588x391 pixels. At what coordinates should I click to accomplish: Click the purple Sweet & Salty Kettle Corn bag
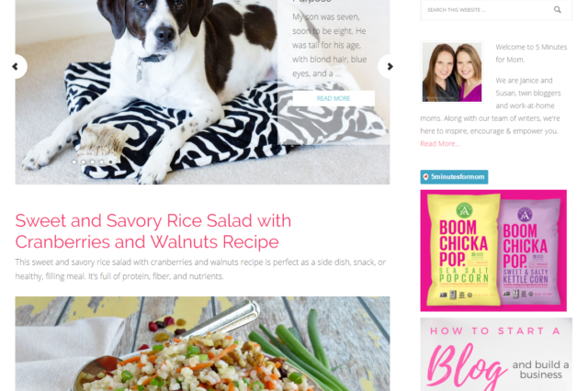point(530,252)
